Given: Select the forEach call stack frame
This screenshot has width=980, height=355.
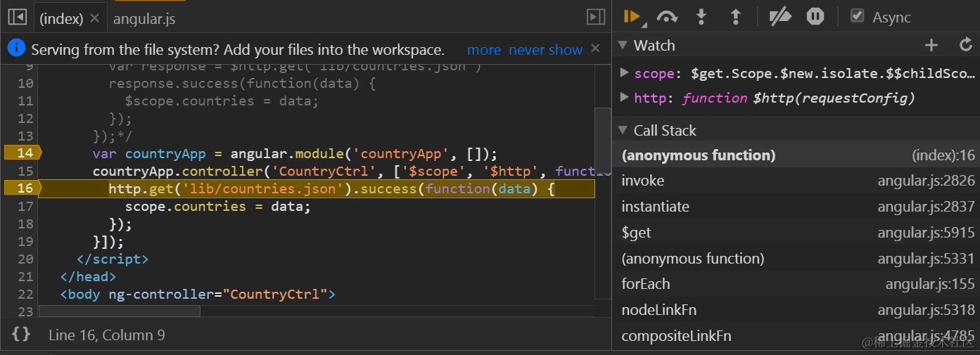Looking at the screenshot, I should click(796, 284).
